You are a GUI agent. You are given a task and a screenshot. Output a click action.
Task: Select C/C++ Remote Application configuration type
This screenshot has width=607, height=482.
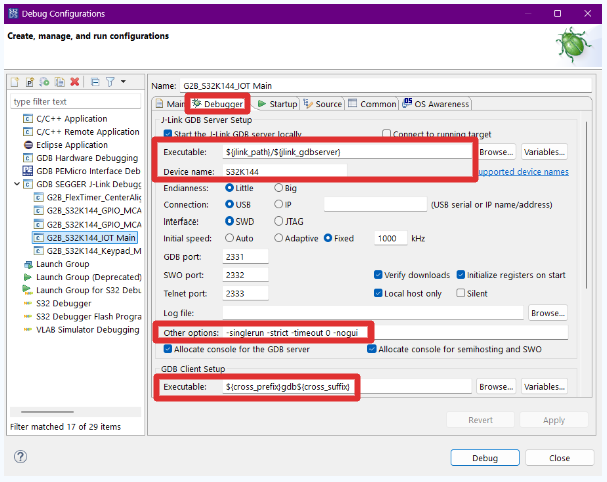point(87,132)
